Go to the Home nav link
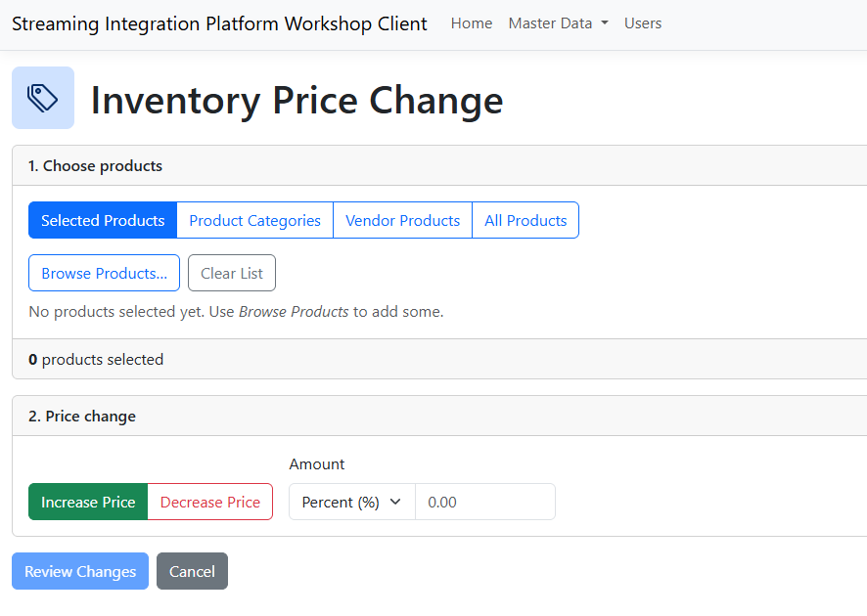The width and height of the screenshot is (867, 616). click(x=471, y=23)
